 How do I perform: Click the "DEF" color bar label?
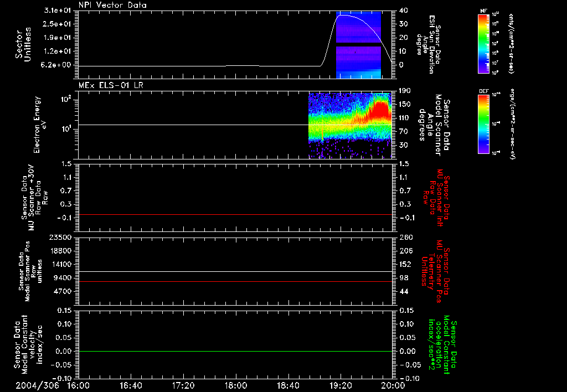click(484, 91)
